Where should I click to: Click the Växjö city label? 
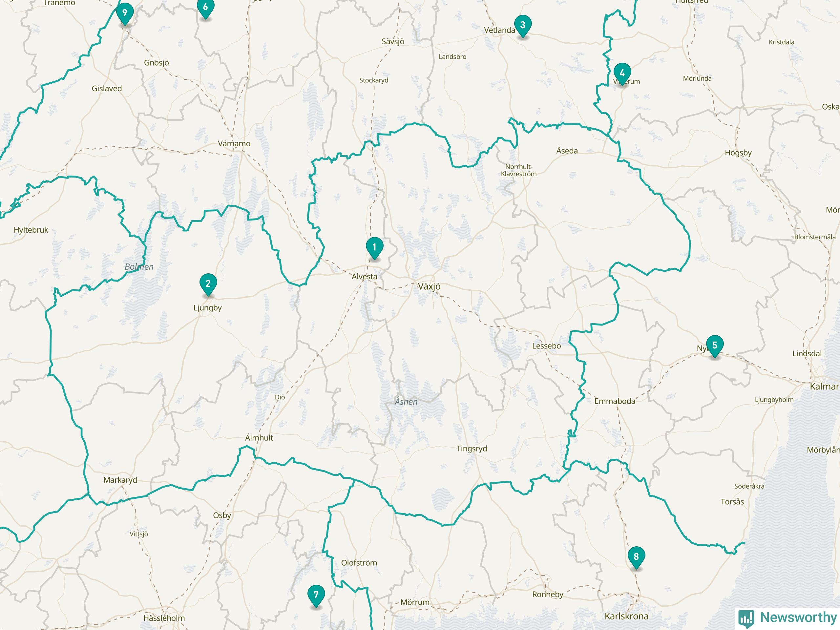[429, 286]
